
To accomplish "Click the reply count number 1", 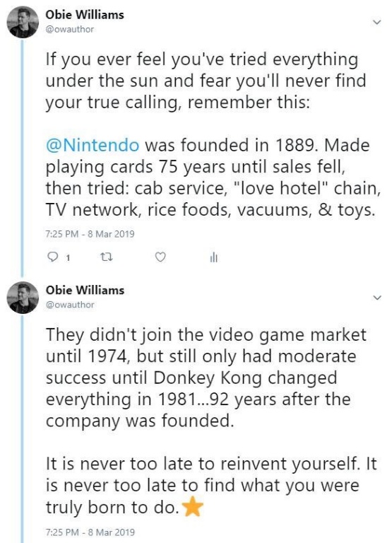I will pyautogui.click(x=68, y=257).
